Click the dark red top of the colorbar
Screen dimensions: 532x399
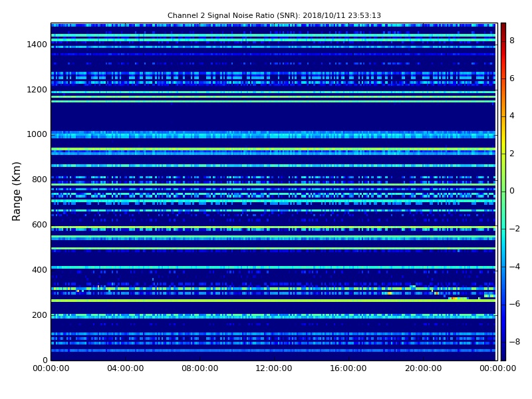tap(503, 26)
